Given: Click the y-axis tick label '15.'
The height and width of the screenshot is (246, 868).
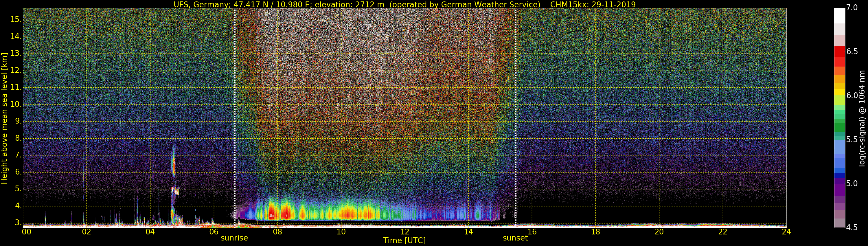Looking at the screenshot, I should (x=16, y=20).
